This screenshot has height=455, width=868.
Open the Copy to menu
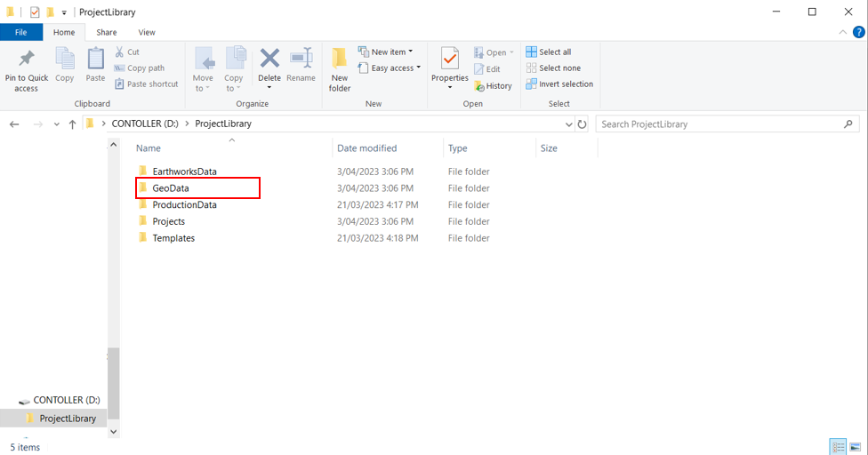(x=233, y=69)
